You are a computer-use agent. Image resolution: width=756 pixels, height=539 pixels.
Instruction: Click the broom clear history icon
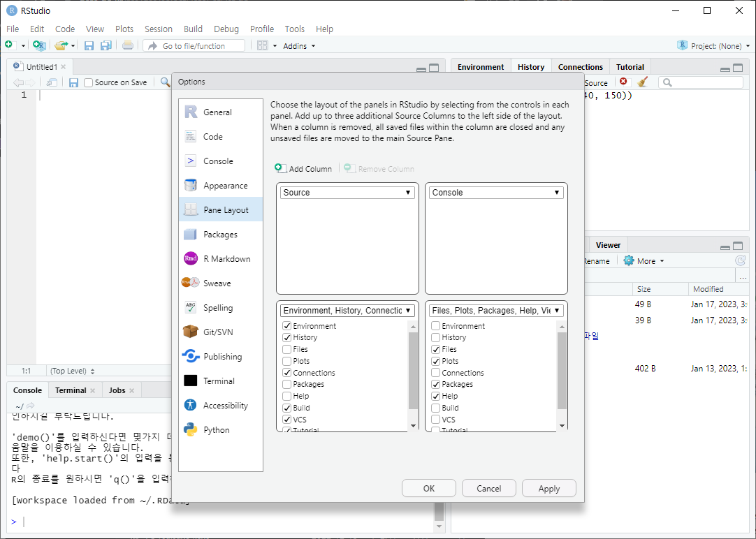(x=642, y=82)
